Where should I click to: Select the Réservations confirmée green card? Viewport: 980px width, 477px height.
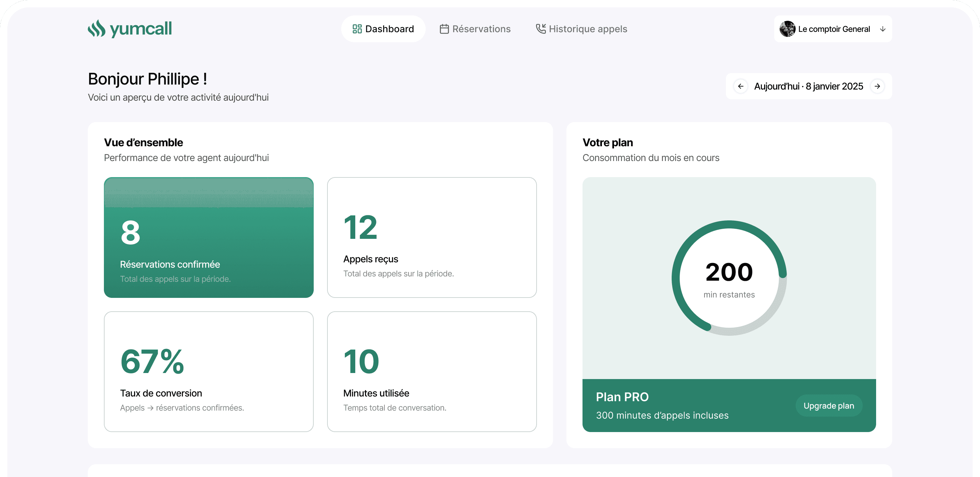pyautogui.click(x=208, y=237)
